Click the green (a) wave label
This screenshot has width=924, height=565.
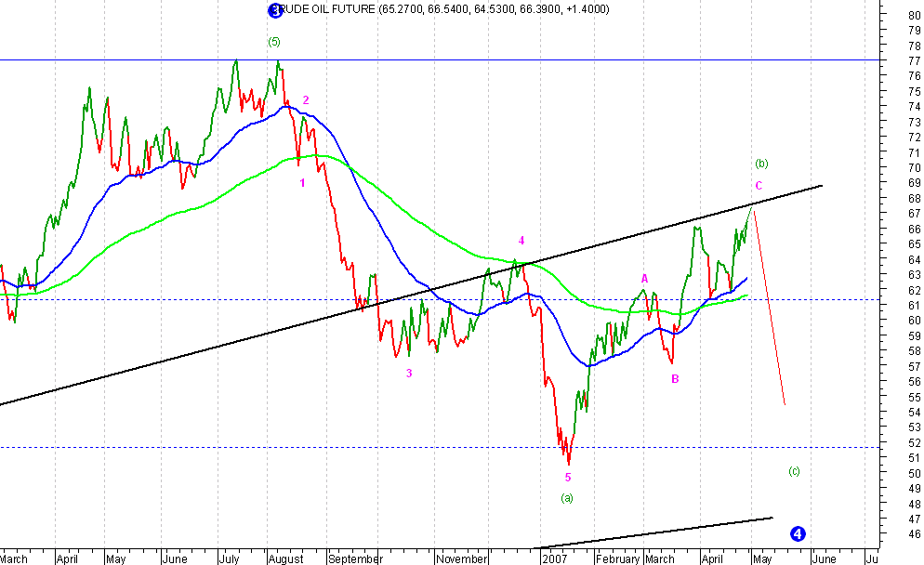tap(567, 498)
